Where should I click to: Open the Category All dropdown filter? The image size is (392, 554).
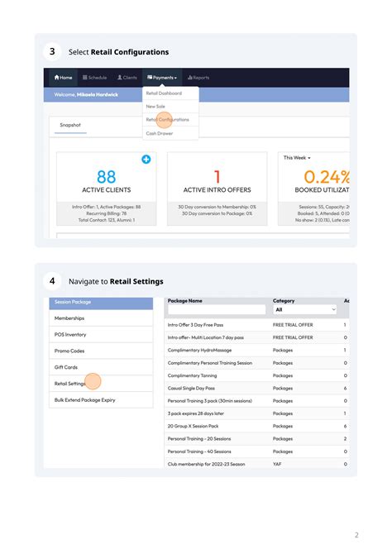[x=304, y=310]
